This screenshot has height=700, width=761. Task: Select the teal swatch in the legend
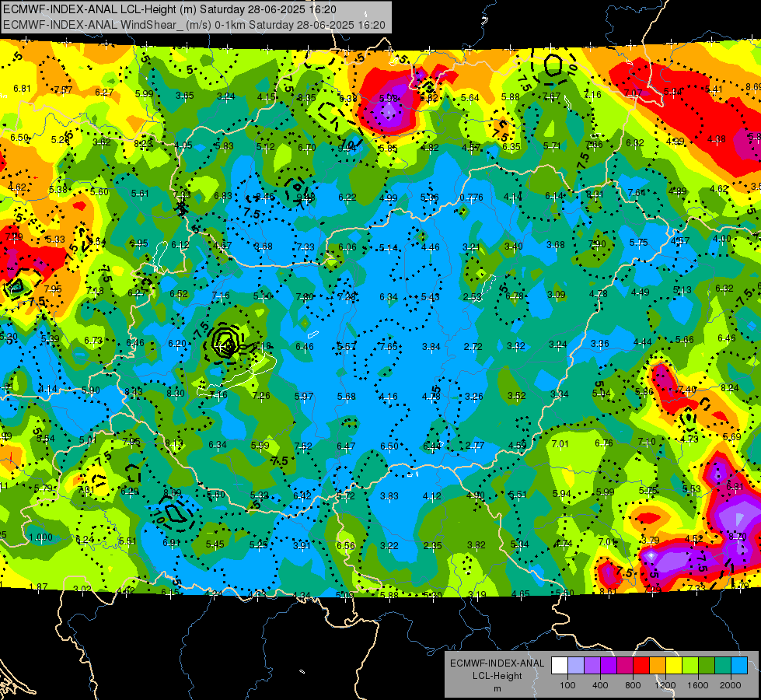coord(723,665)
